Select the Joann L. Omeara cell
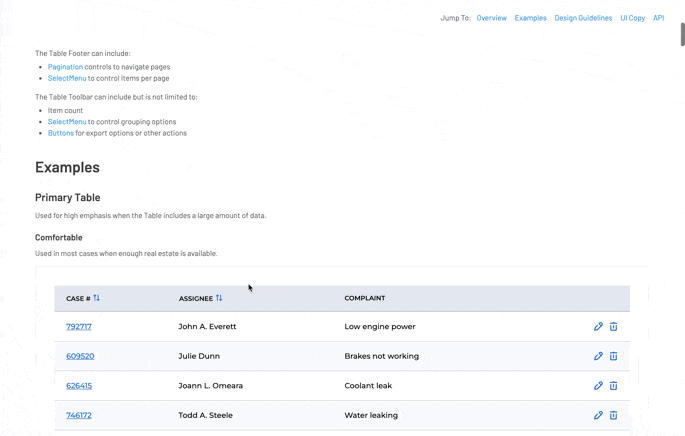This screenshot has height=436, width=685. point(210,386)
